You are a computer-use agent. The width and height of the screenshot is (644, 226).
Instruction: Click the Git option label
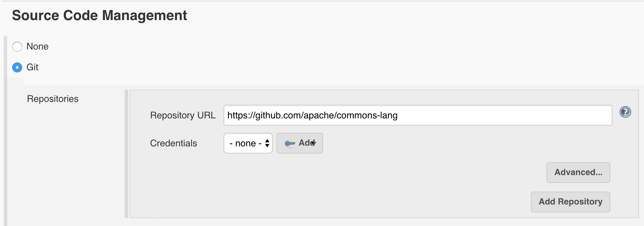point(32,67)
